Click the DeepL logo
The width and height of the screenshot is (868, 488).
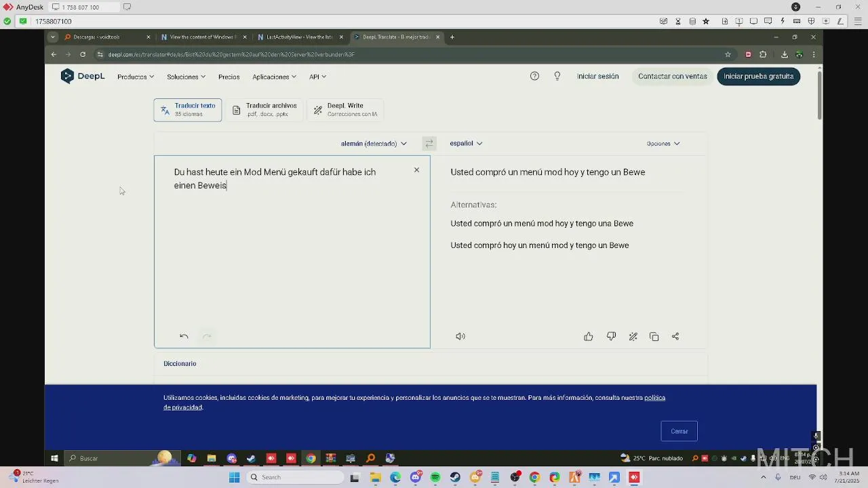83,77
